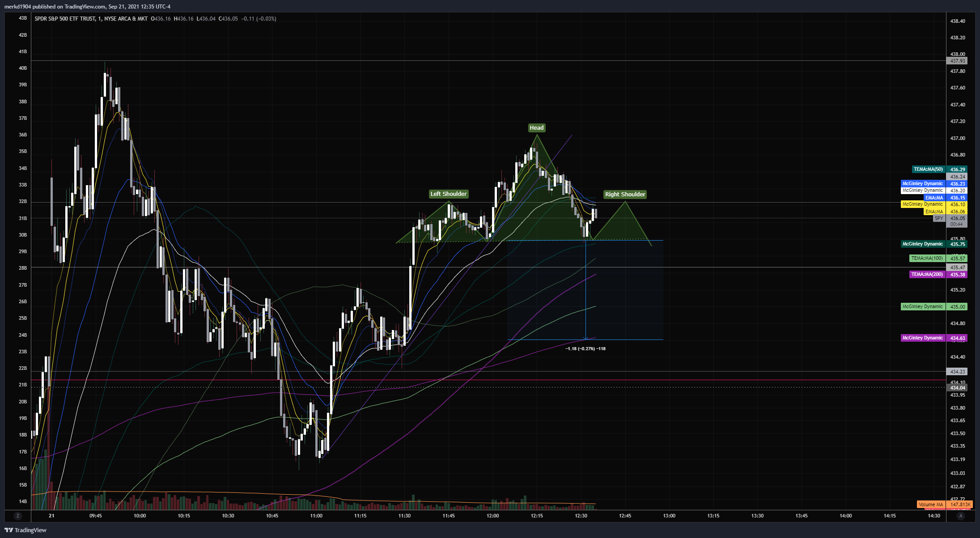Screen dimensions: 980x538
Task: Click the 436.24 gray price tag
Action: pyautogui.click(x=957, y=177)
